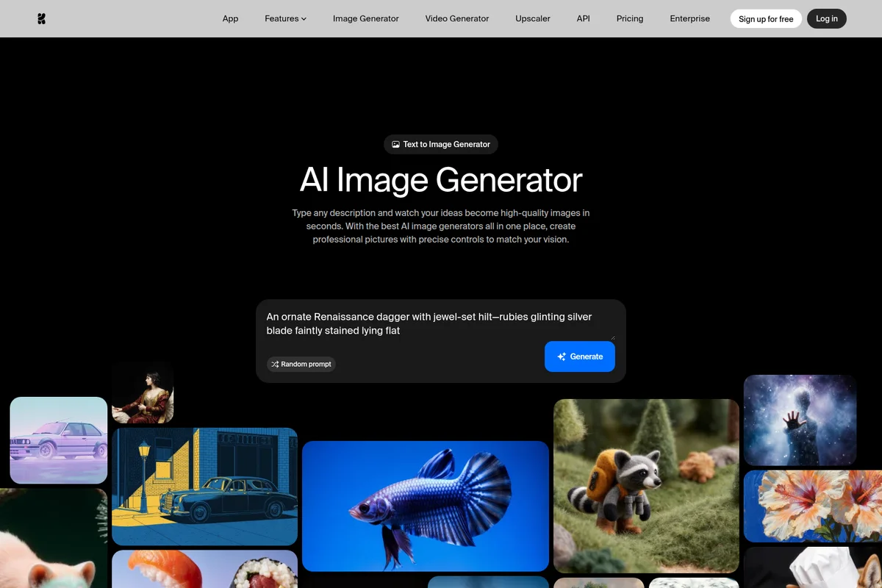Select Image Generator in the navigation
The image size is (882, 588).
pyautogui.click(x=365, y=18)
